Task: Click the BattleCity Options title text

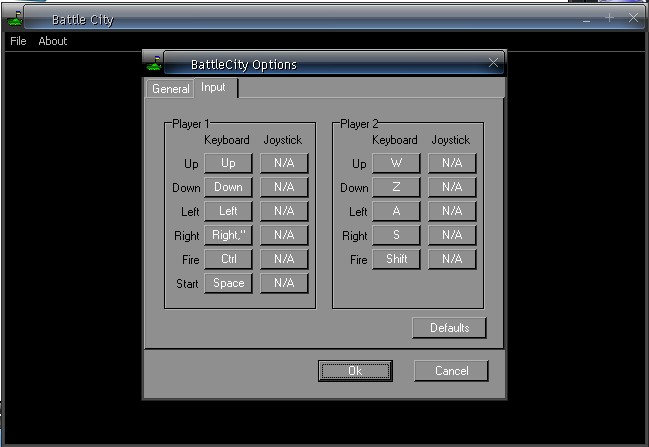Action: click(244, 65)
